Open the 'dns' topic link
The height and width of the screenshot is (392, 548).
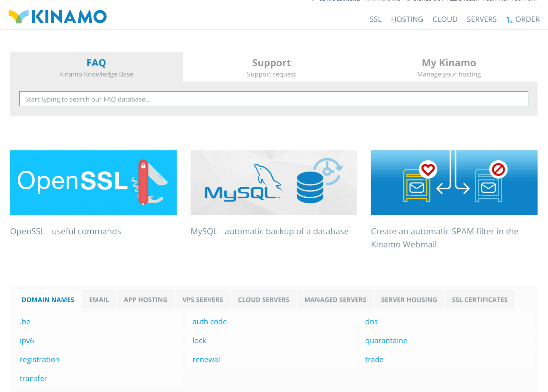pyautogui.click(x=371, y=322)
